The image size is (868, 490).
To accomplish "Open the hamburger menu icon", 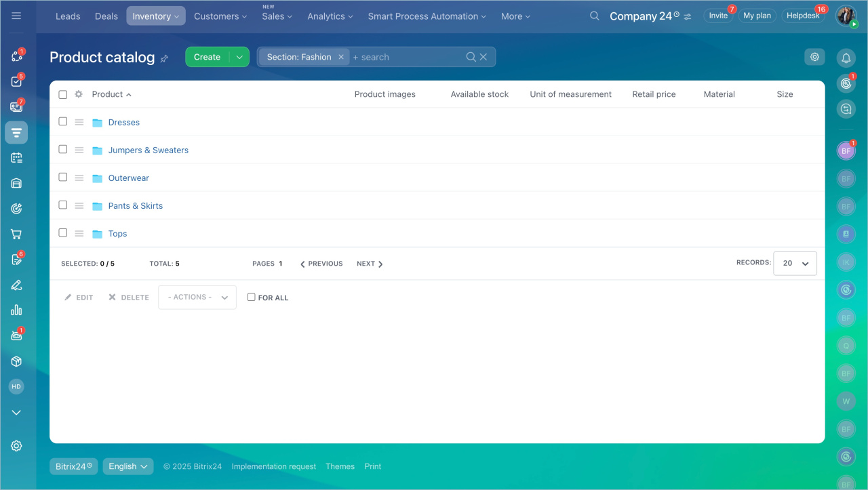I will [16, 16].
